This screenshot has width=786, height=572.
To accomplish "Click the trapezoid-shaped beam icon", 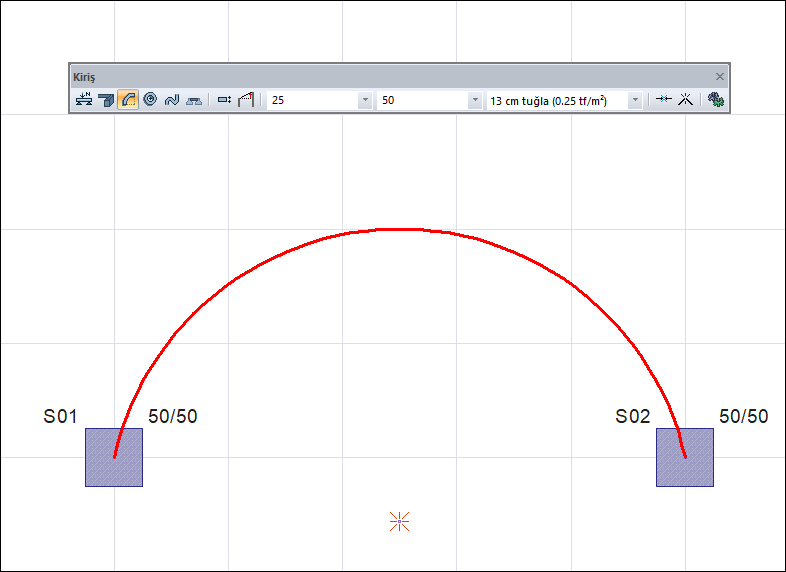I will (194, 100).
